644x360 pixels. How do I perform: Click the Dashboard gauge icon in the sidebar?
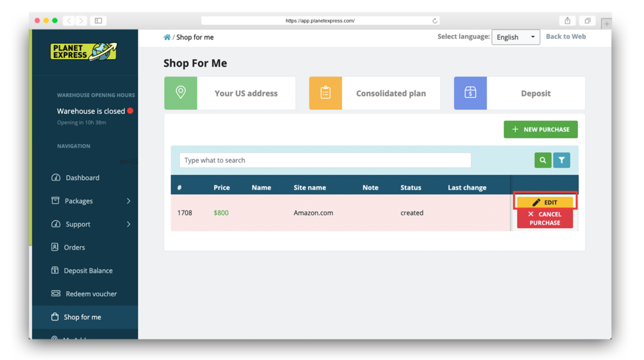point(56,177)
